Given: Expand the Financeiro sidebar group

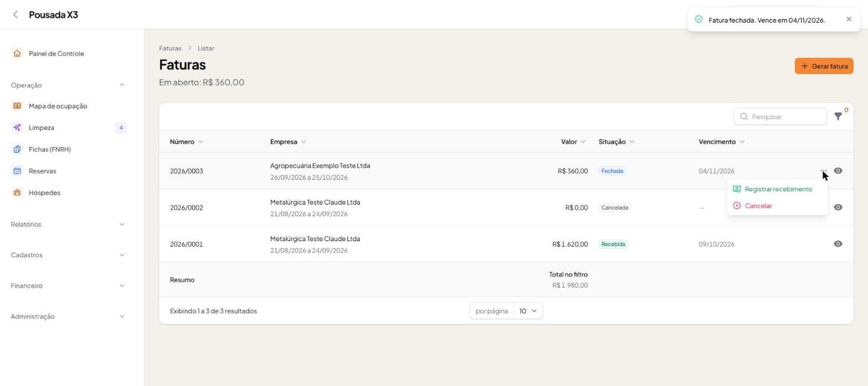Looking at the screenshot, I should pyautogui.click(x=122, y=286).
